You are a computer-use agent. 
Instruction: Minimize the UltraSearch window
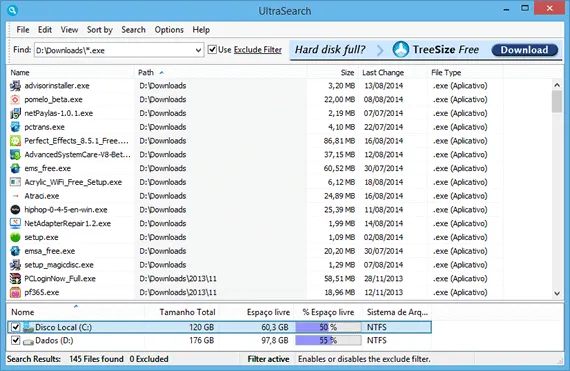click(506, 9)
